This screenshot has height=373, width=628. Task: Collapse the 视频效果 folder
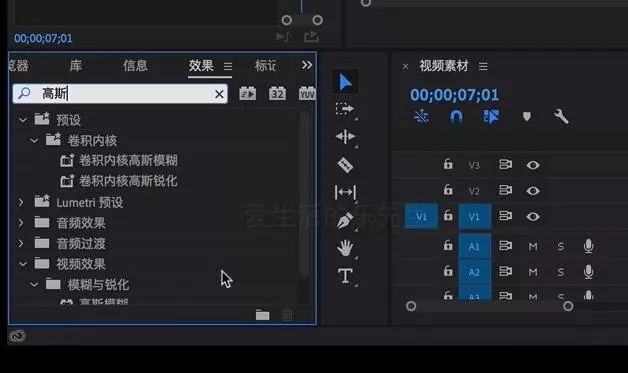coord(23,264)
